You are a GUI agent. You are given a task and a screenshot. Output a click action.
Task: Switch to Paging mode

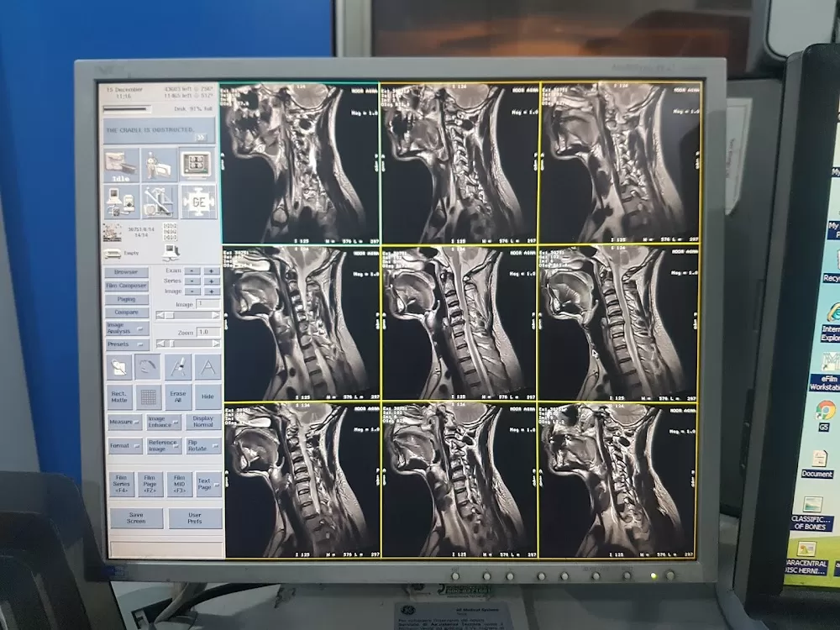pos(127,299)
